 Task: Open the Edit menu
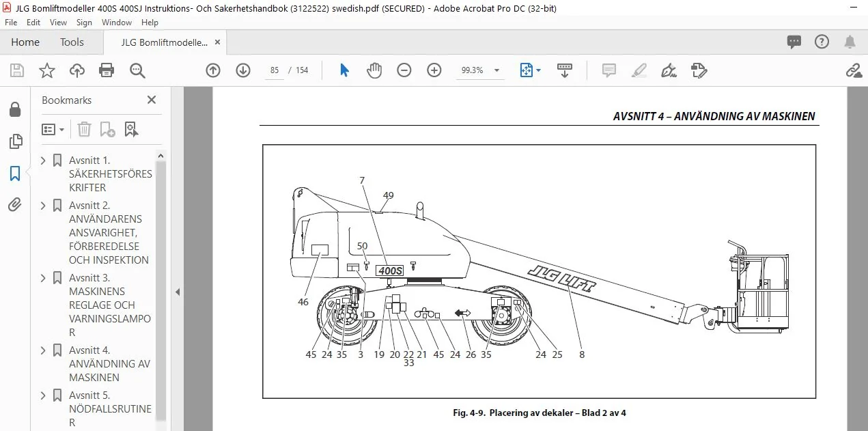(x=33, y=23)
